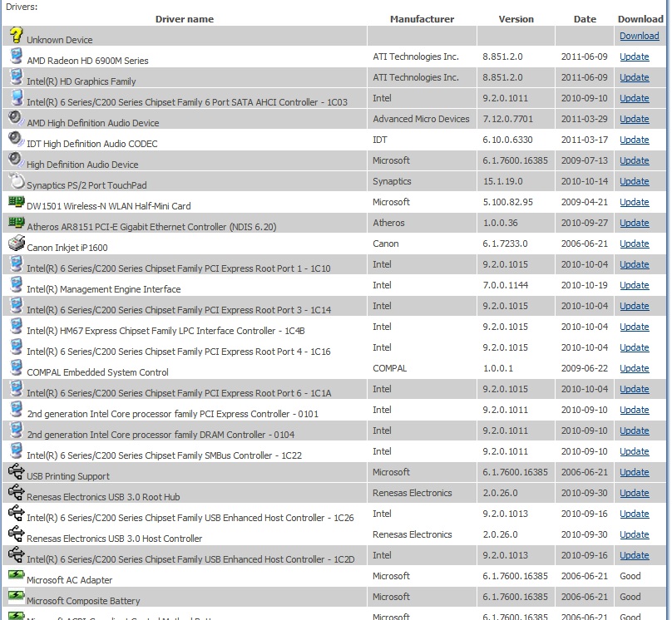The height and width of the screenshot is (620, 672).
Task: Click the PCI Express Root Port 1 - 1C10 icon
Action: point(17,263)
